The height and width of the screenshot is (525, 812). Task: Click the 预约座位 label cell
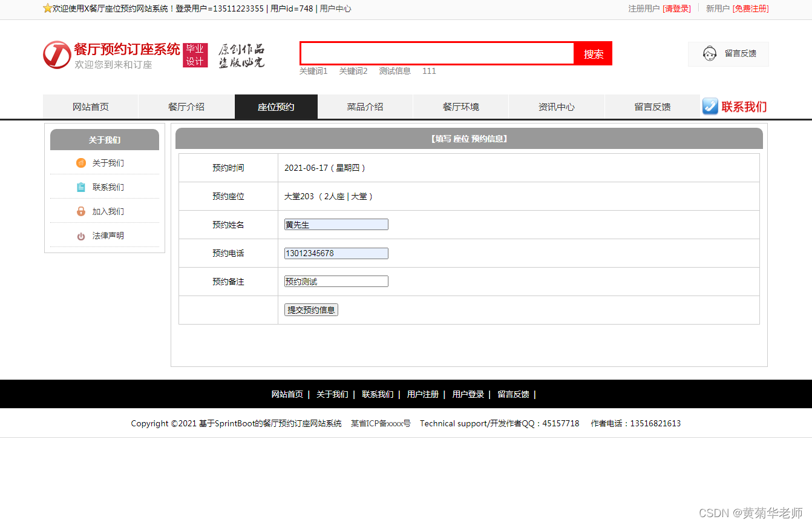coord(228,196)
